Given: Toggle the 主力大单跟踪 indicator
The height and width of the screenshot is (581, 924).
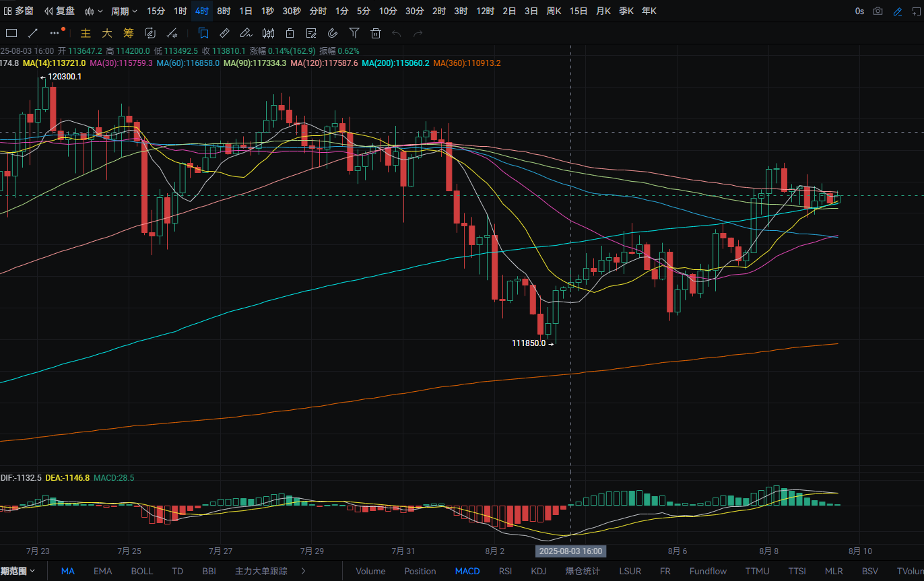Looking at the screenshot, I should point(261,571).
